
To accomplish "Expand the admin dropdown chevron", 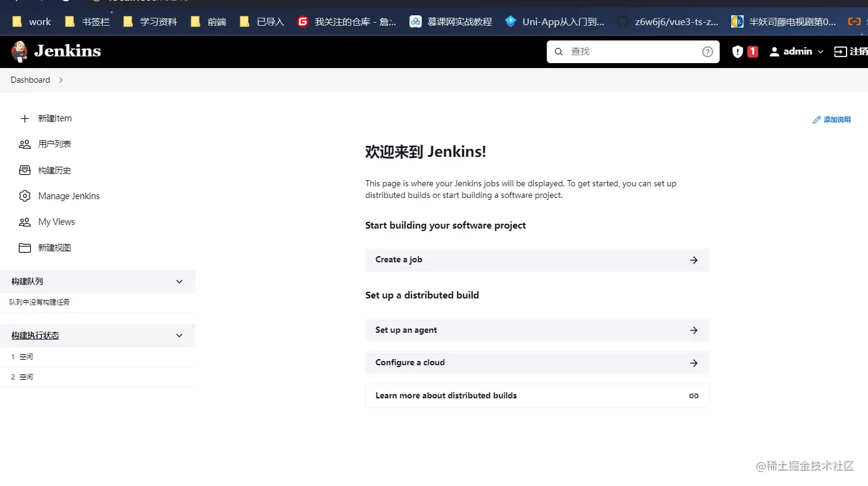I will [x=821, y=52].
